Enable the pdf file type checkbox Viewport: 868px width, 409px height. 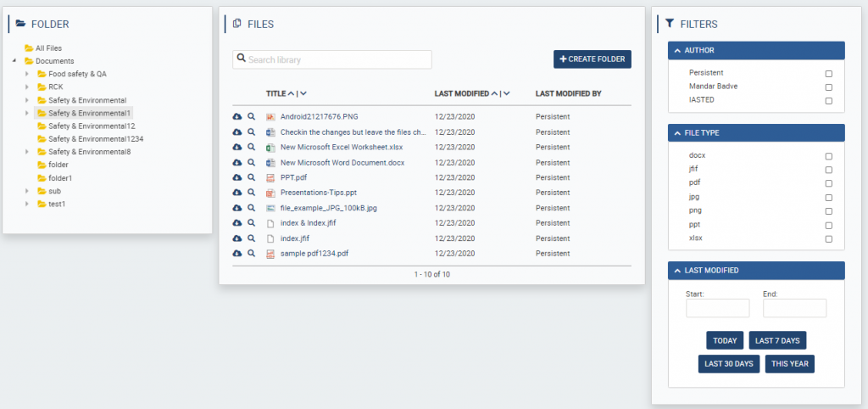tap(828, 183)
